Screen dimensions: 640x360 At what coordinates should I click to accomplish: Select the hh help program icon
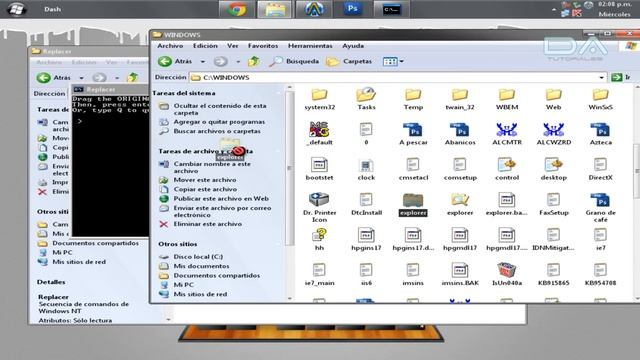point(320,240)
